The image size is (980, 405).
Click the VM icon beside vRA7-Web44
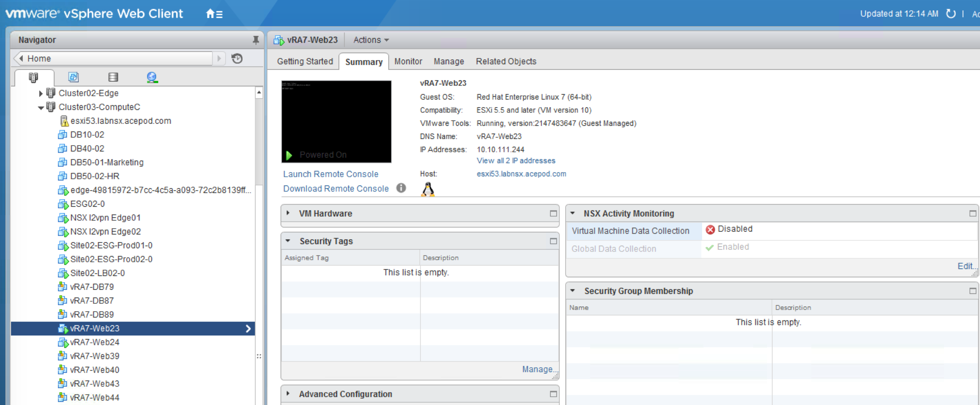point(62,397)
